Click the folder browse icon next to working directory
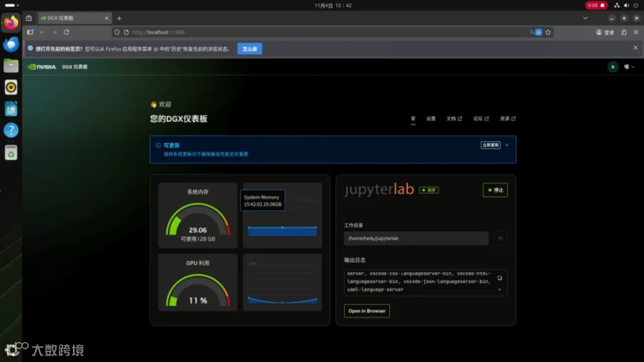This screenshot has height=362, width=644. coord(500,238)
